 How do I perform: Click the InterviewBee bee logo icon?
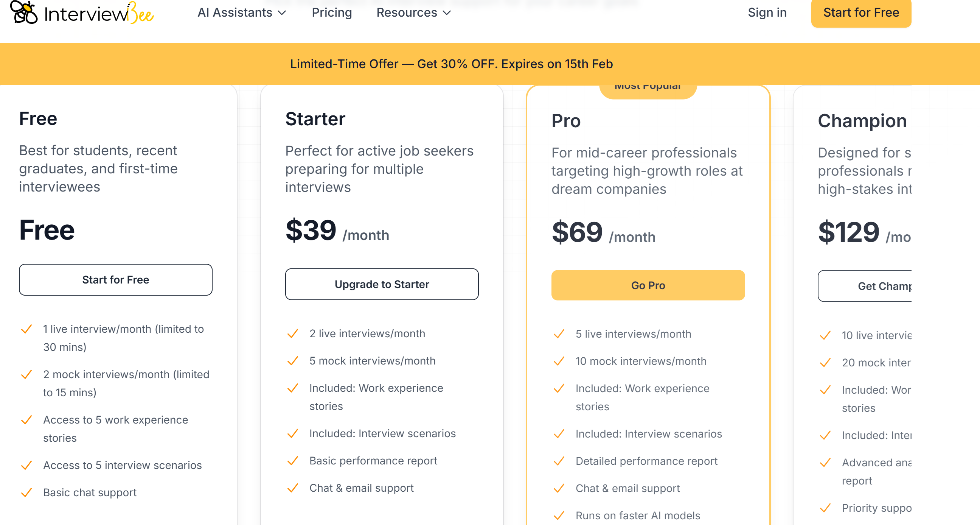pyautogui.click(x=23, y=12)
